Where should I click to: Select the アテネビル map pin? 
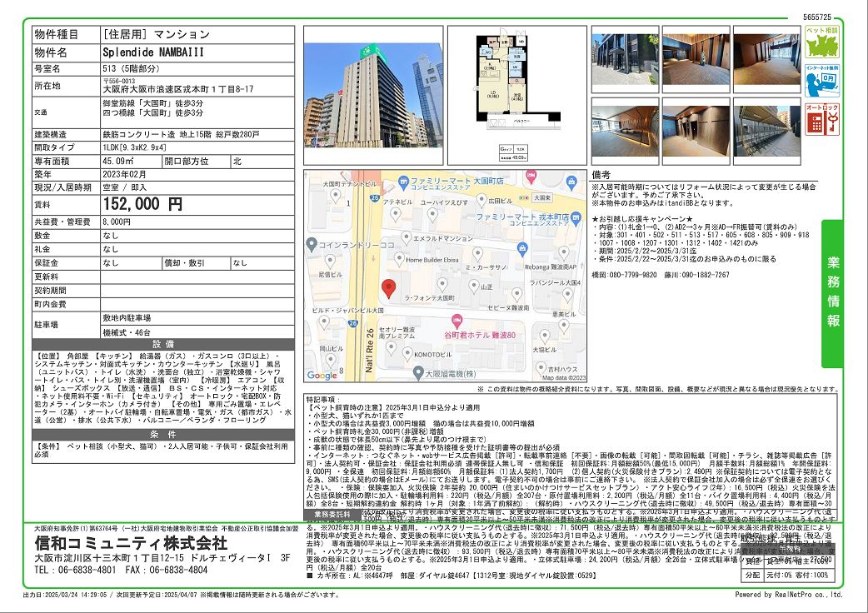(x=395, y=214)
